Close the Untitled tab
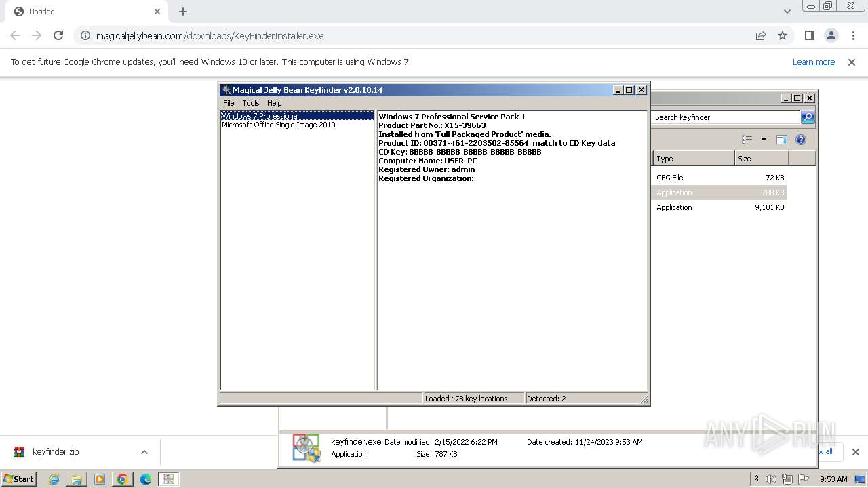 157,12
